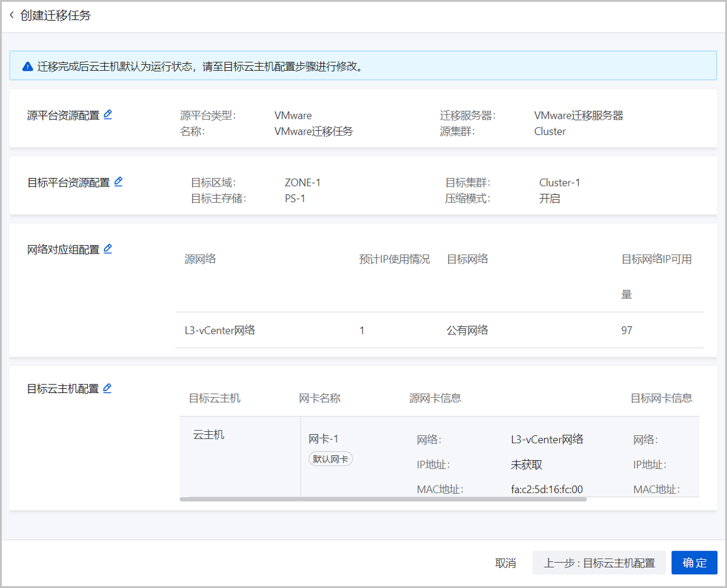
Task: Confirm the task with the 确定 button
Action: pos(694,562)
